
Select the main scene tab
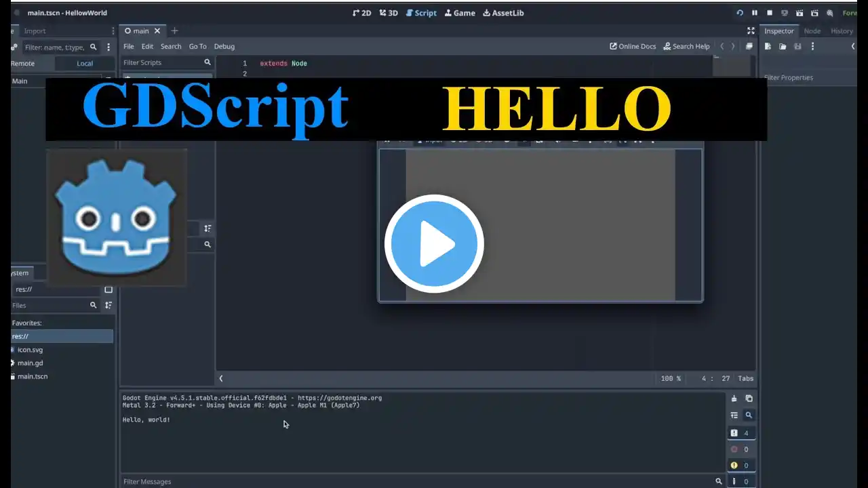(142, 30)
